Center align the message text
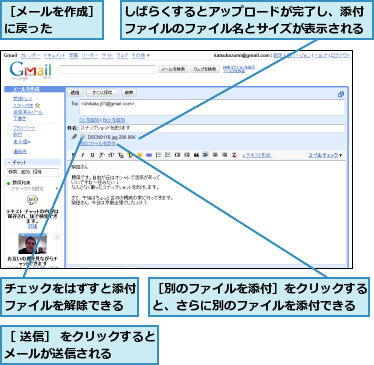This screenshot has height=365, width=374. click(215, 155)
